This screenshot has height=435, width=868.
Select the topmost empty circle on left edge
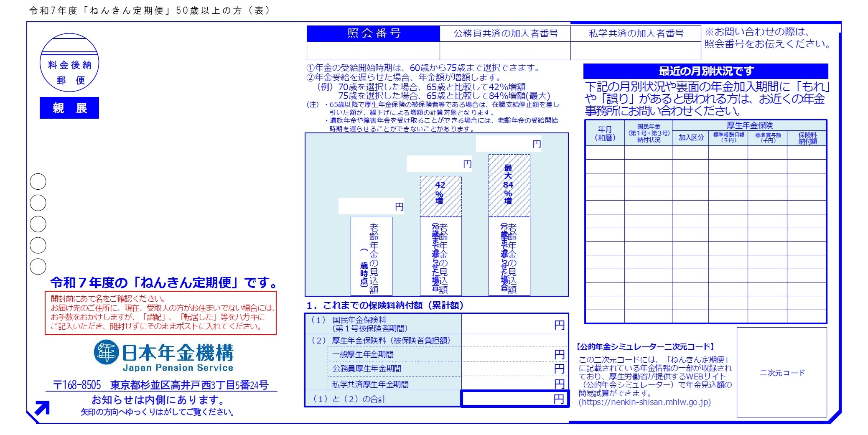click(38, 182)
